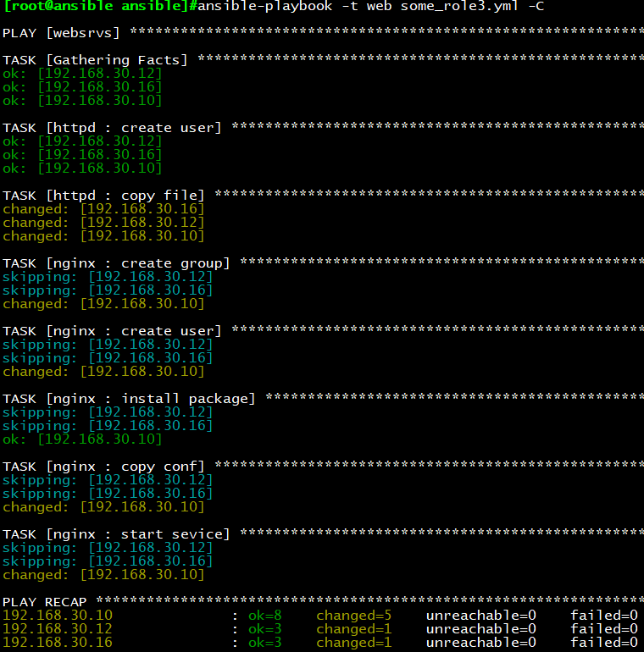Click ok 192.168.30.10 under httpd create user
The height and width of the screenshot is (652, 644).
(82, 169)
